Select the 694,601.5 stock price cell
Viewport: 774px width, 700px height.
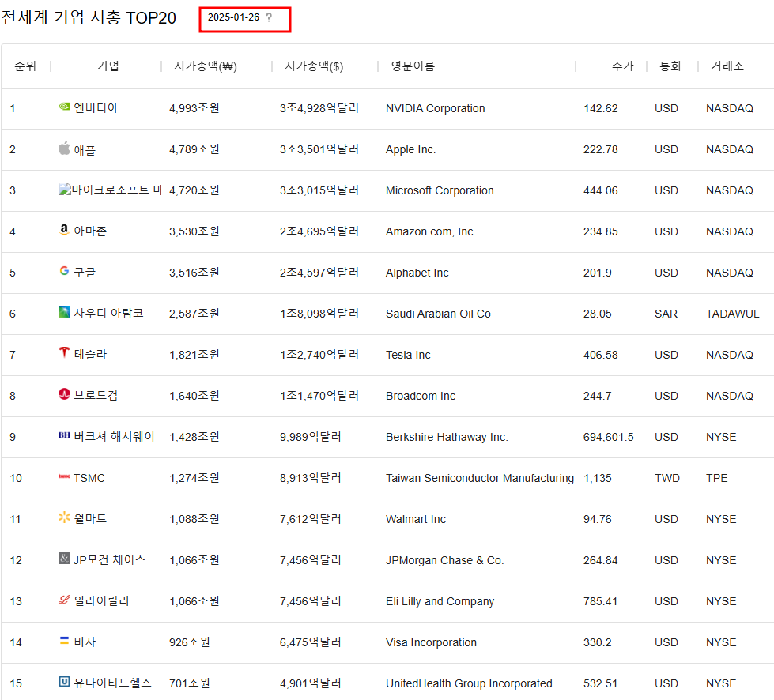pos(608,437)
